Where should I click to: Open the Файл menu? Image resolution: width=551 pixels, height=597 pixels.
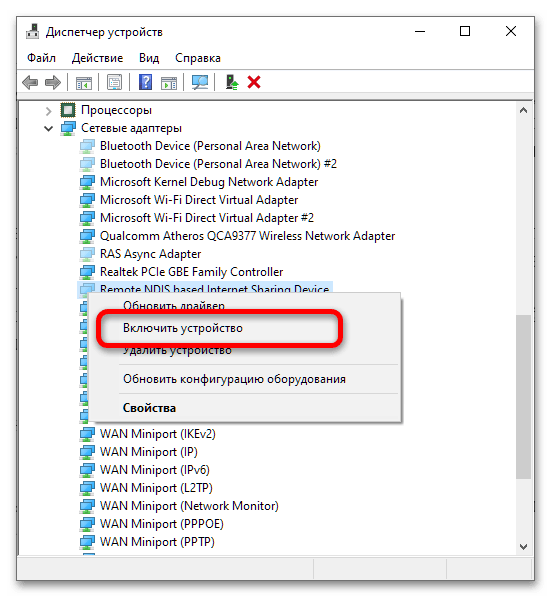[x=41, y=58]
